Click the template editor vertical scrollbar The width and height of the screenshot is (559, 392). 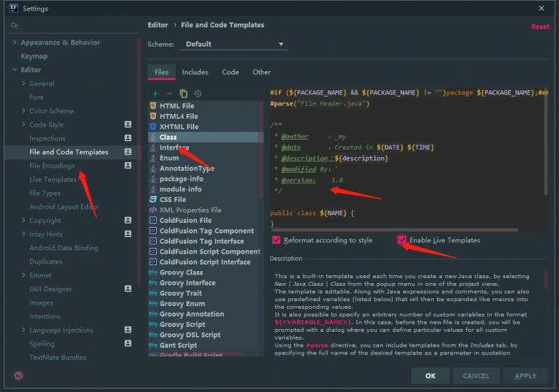546,143
